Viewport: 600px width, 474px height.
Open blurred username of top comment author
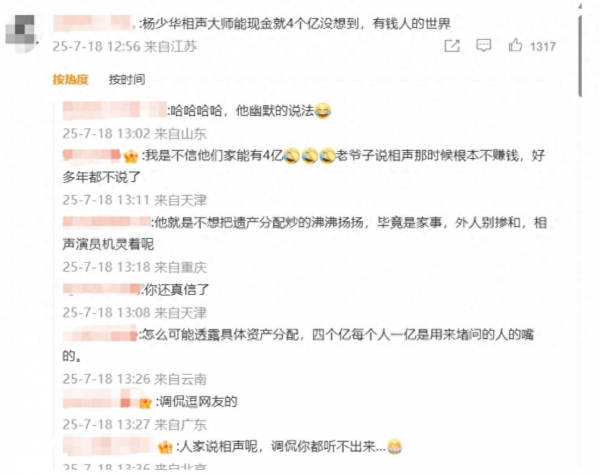[x=93, y=23]
